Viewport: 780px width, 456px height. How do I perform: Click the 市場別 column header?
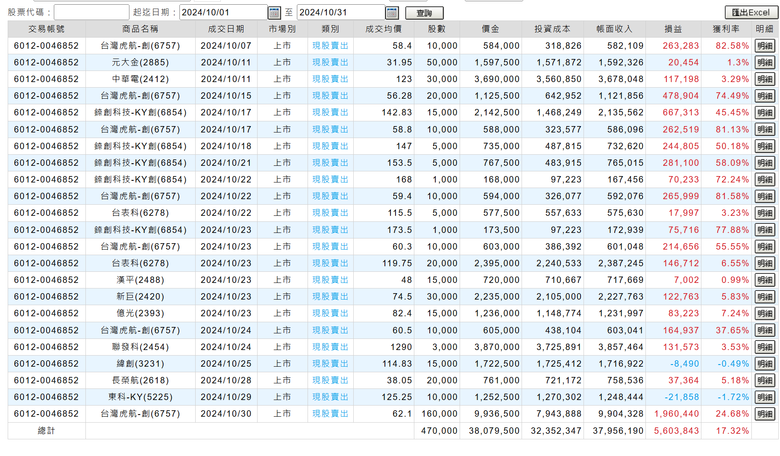click(x=282, y=29)
